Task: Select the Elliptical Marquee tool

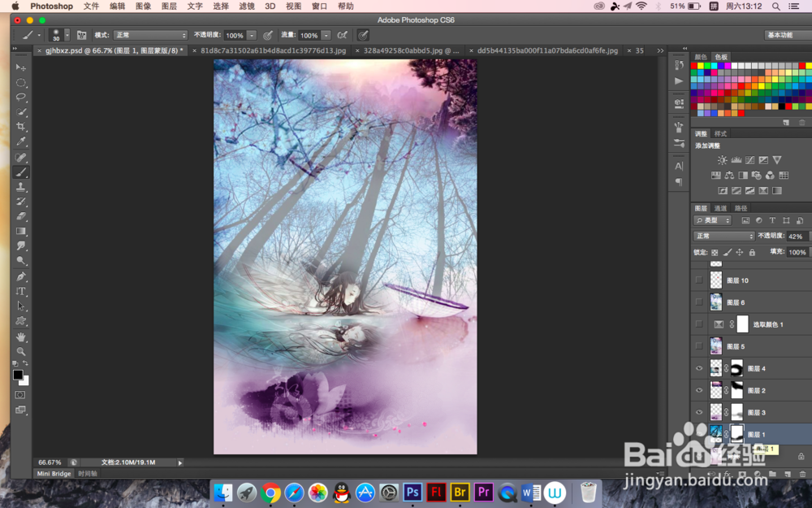Action: [21, 82]
